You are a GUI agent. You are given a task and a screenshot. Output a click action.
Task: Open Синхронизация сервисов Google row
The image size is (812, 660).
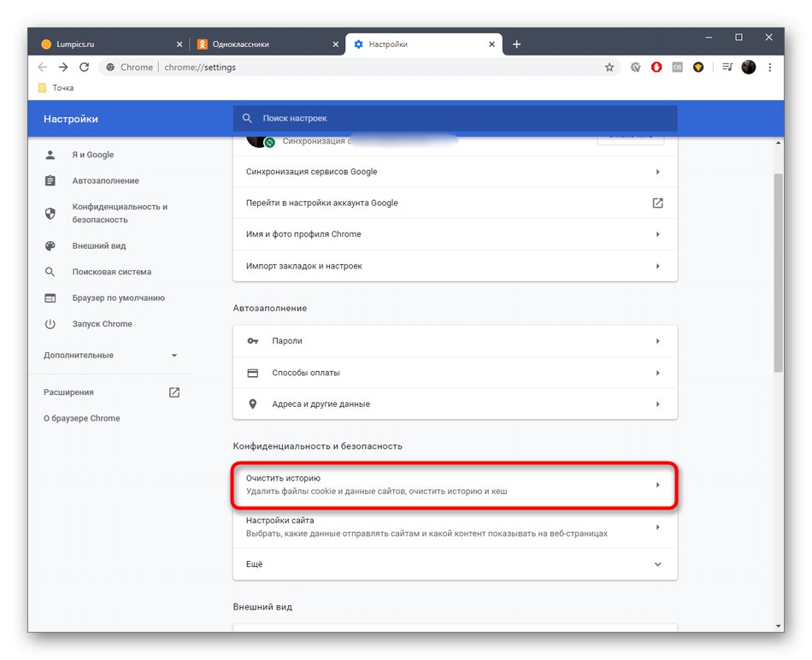tap(456, 172)
